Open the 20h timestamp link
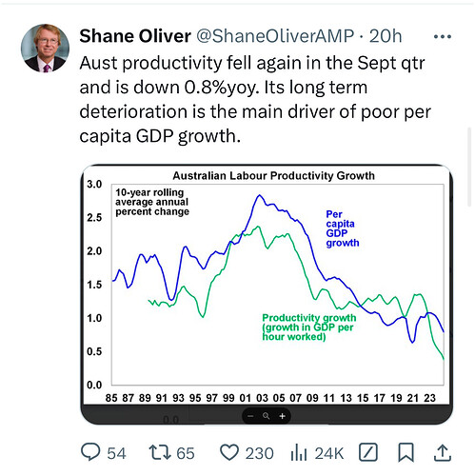The image size is (475, 476). coord(386,36)
